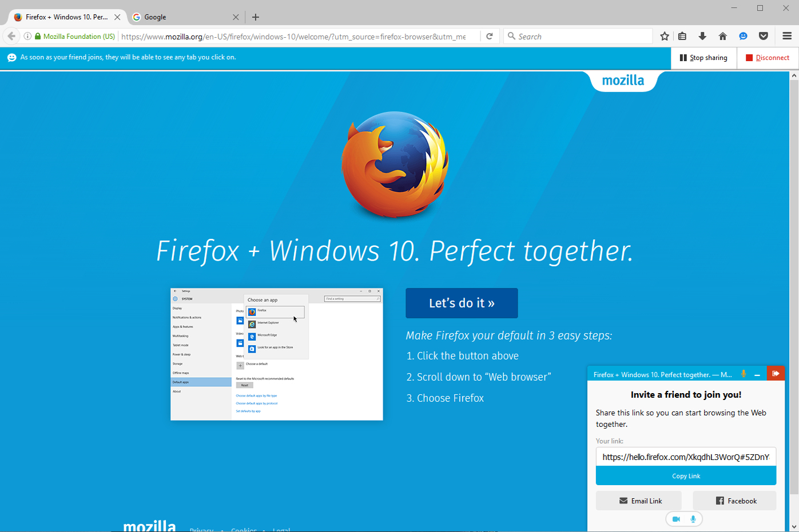Screen dimensions: 799x532
Task: Click the smiley icon in sharing infobar
Action: point(11,57)
